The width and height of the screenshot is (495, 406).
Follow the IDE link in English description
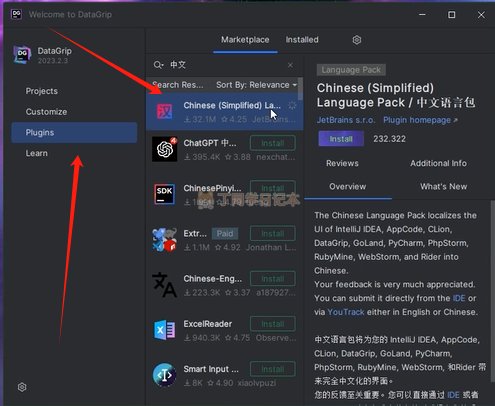click(x=459, y=298)
